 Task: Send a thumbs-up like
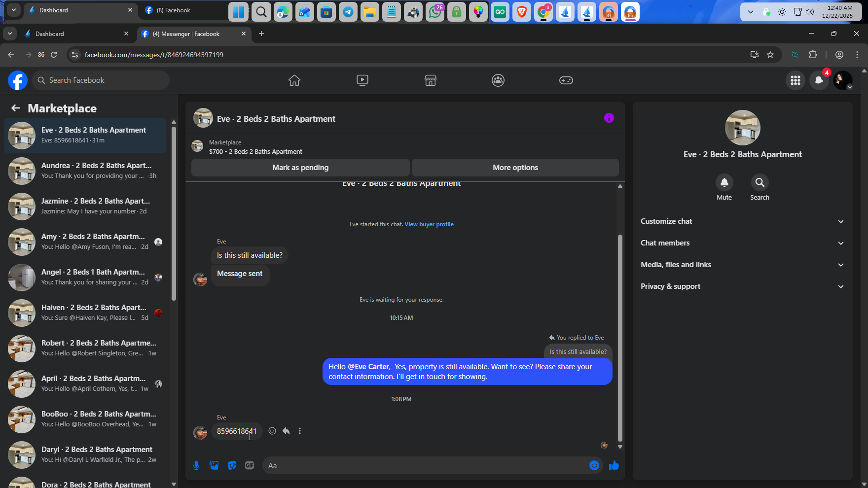(x=614, y=465)
